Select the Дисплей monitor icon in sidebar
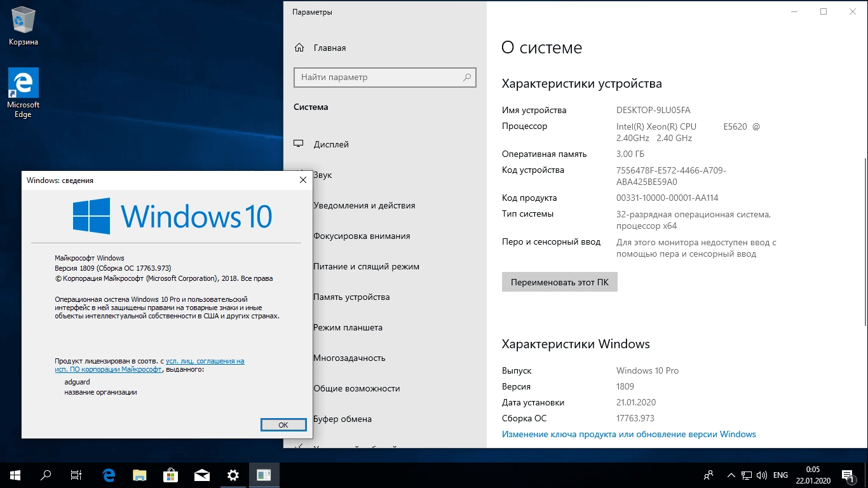 point(299,145)
